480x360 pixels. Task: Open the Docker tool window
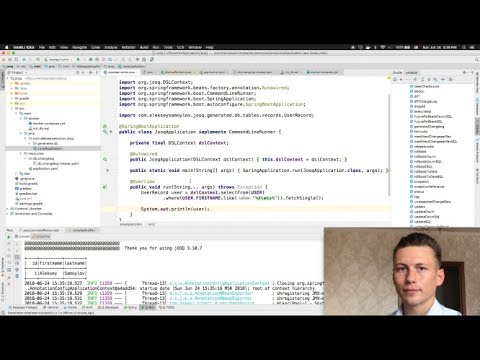click(x=70, y=307)
